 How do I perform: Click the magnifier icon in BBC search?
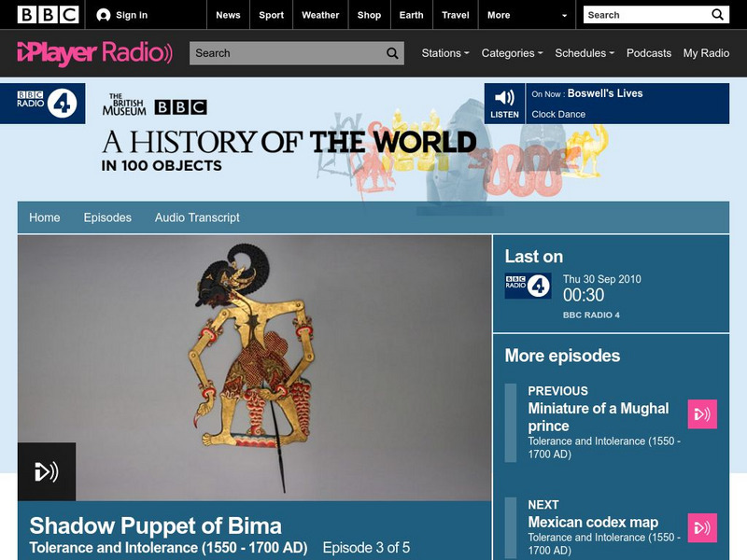717,15
